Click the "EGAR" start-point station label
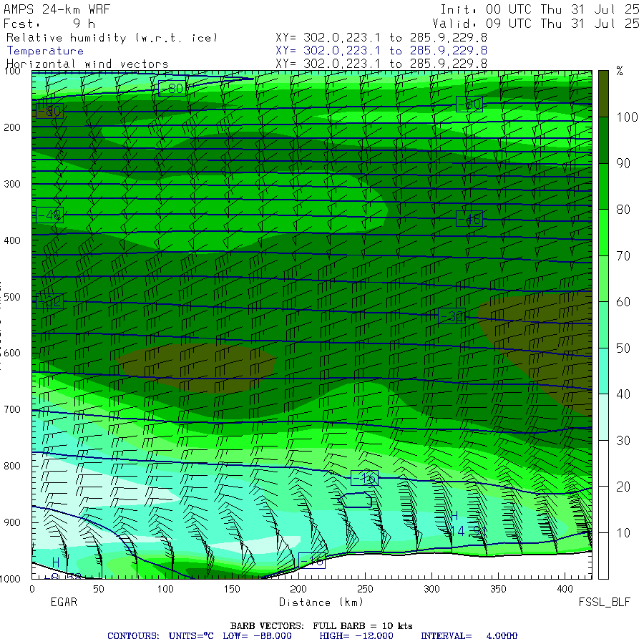The width and height of the screenshot is (644, 644). click(x=64, y=602)
